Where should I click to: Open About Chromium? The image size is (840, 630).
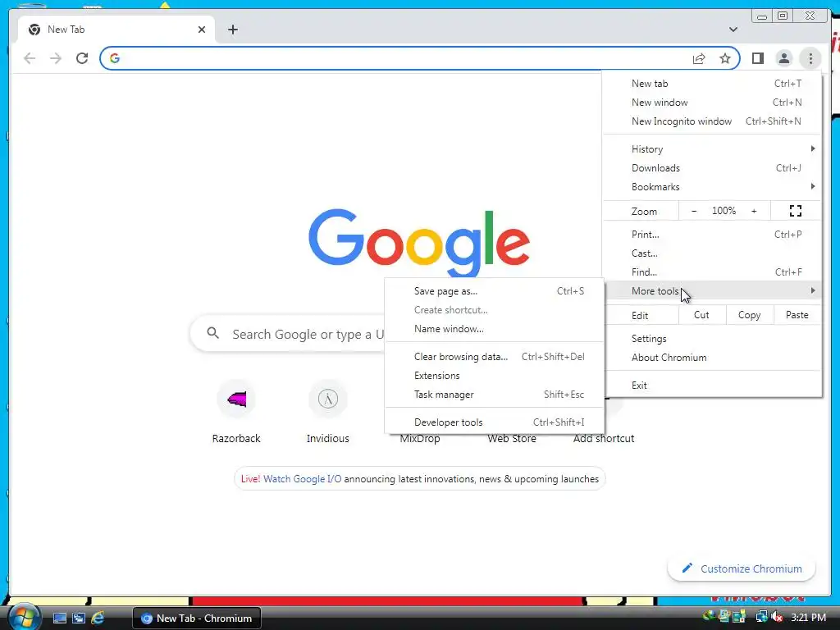pos(713,358)
